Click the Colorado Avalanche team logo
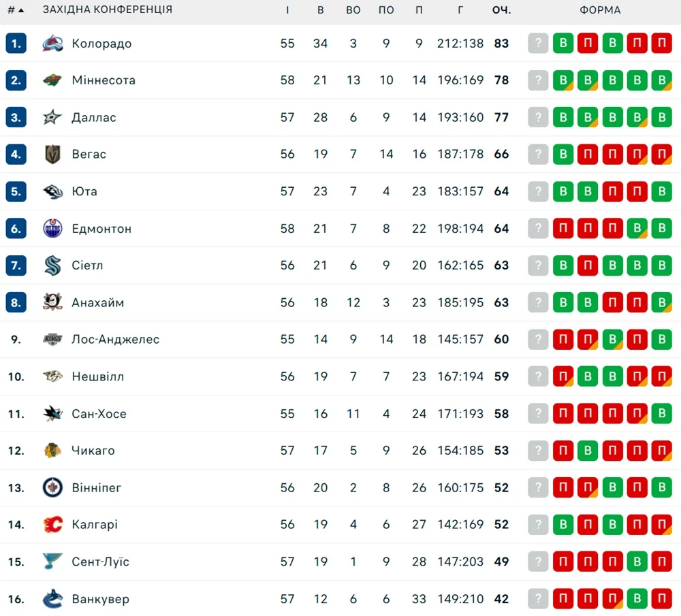This screenshot has height=616, width=681. coord(52,44)
